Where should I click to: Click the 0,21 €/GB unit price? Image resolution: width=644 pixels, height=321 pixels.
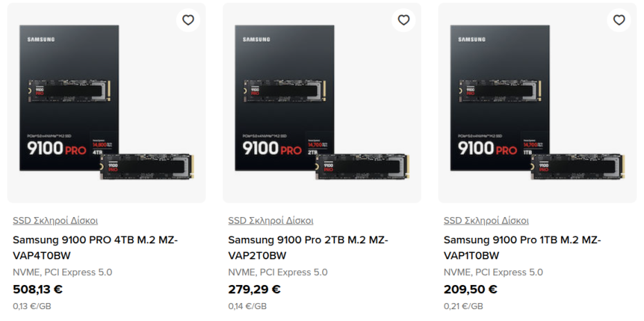click(463, 306)
